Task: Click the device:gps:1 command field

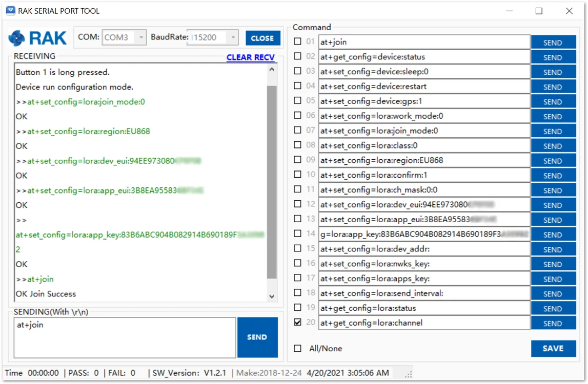Action: (x=424, y=101)
